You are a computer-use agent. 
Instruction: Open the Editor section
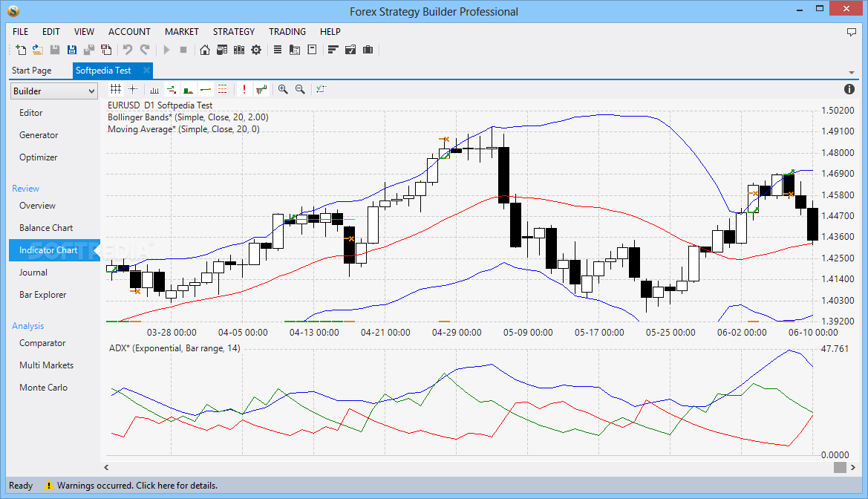[31, 112]
